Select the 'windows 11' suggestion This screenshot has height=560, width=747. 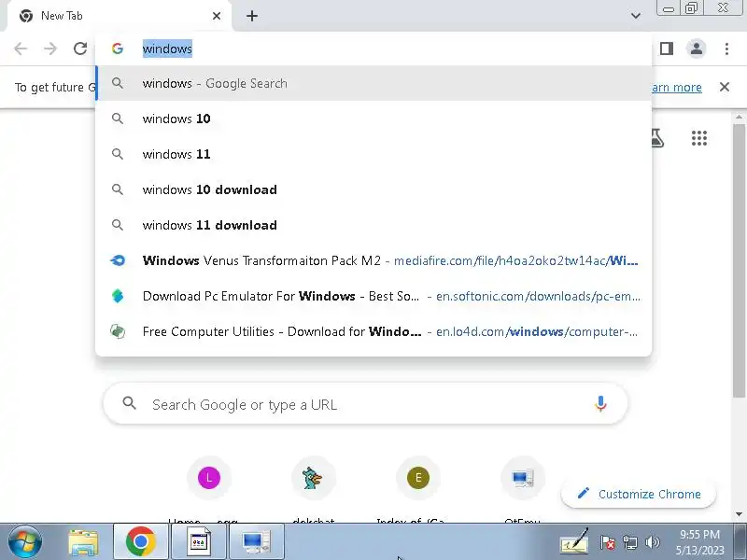click(373, 154)
